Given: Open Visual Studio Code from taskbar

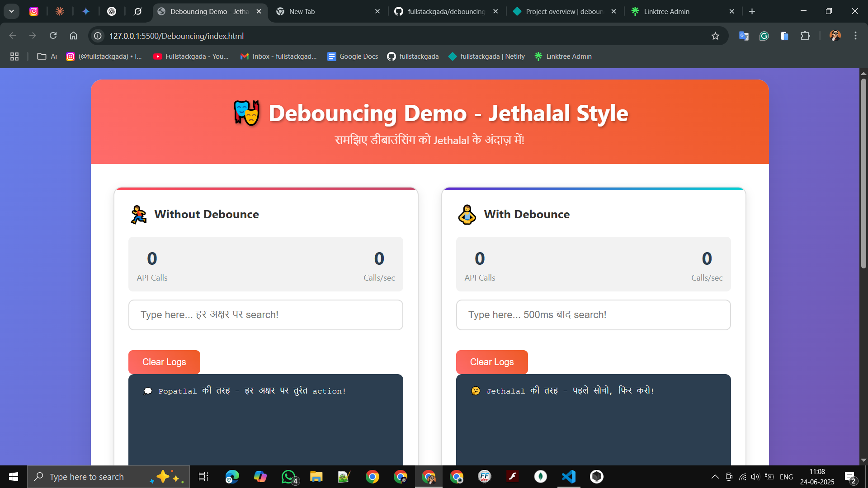Looking at the screenshot, I should (x=569, y=477).
